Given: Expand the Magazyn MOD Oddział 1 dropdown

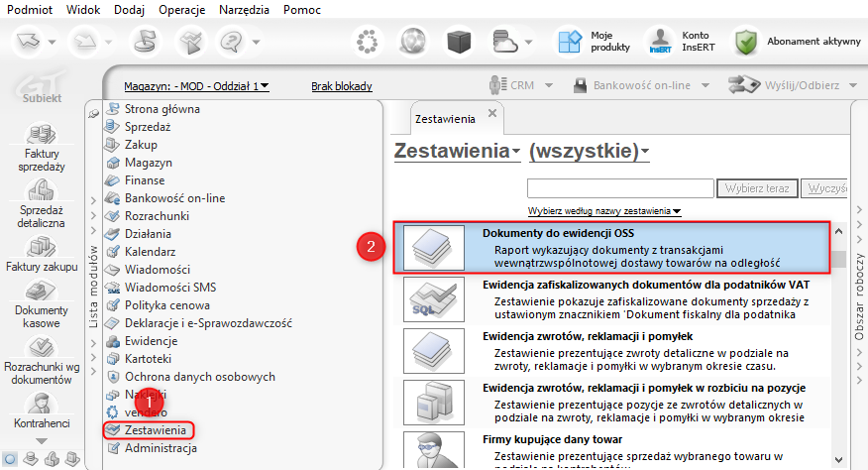Looking at the screenshot, I should click(196, 86).
